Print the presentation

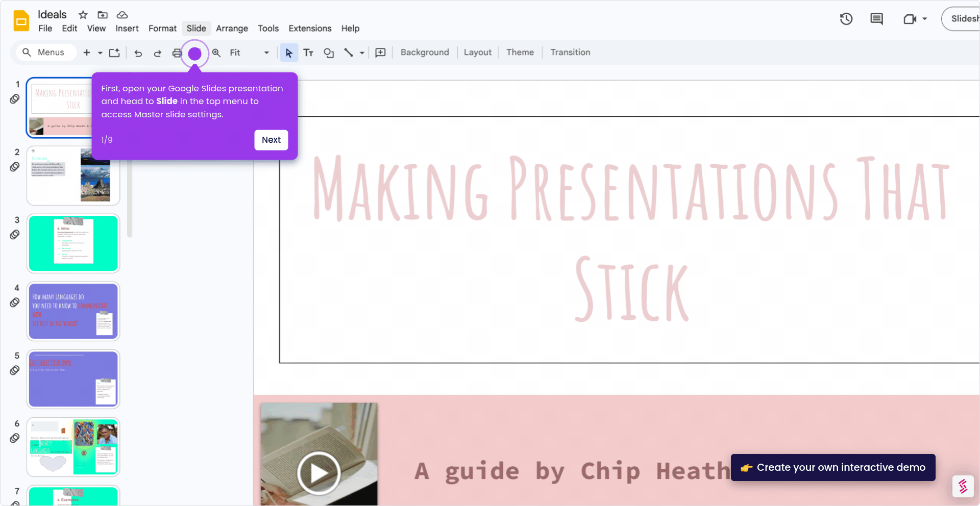pos(177,53)
